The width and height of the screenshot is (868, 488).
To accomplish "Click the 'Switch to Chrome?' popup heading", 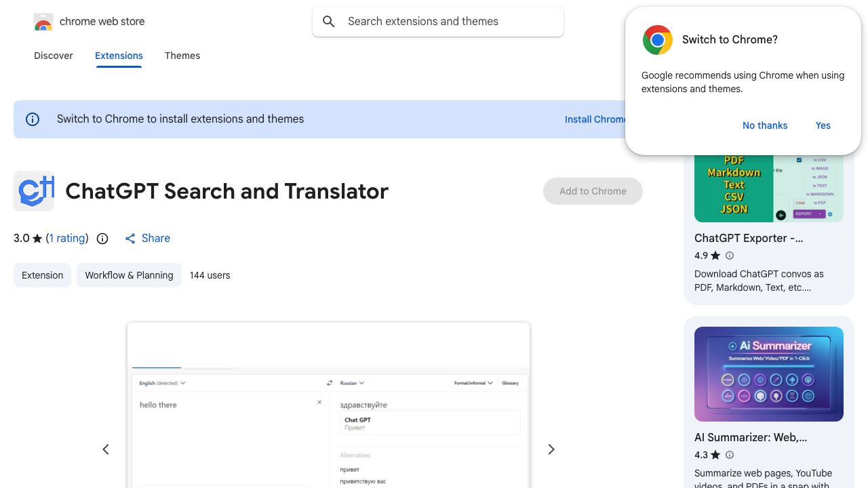I will coord(730,39).
